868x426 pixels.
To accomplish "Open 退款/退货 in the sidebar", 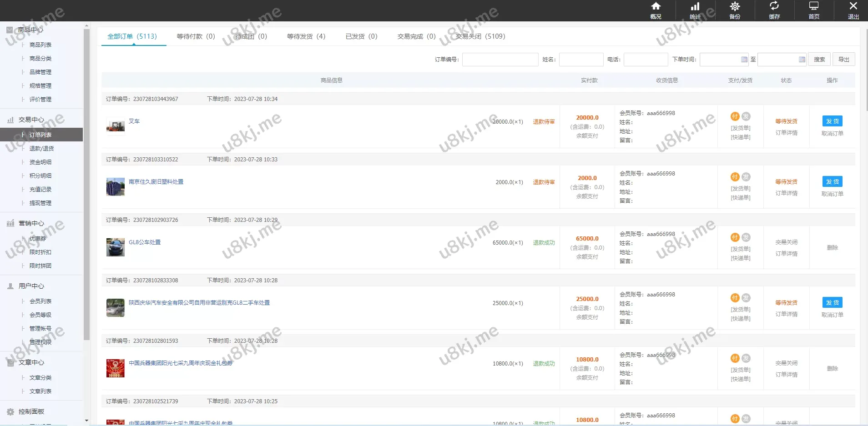I will coord(41,149).
